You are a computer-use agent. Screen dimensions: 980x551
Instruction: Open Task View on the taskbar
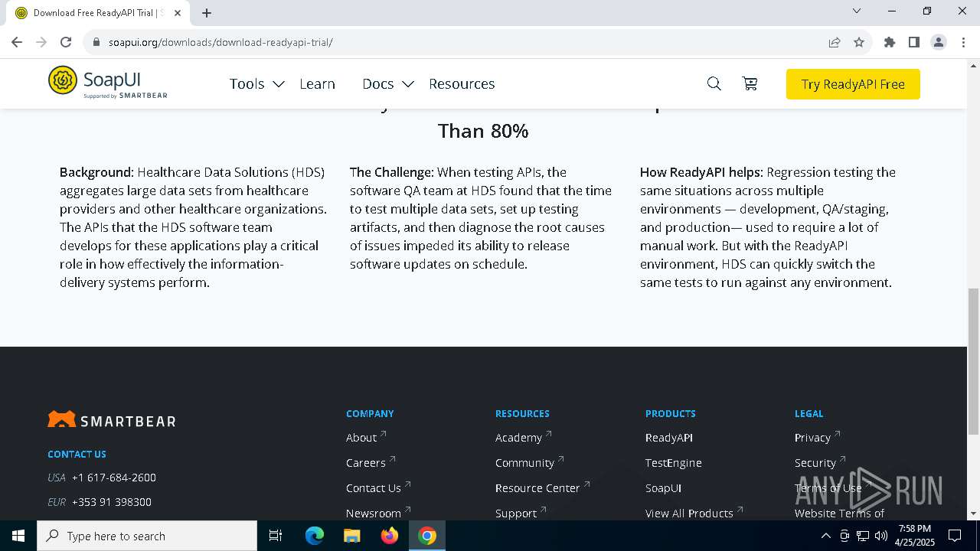[276, 536]
